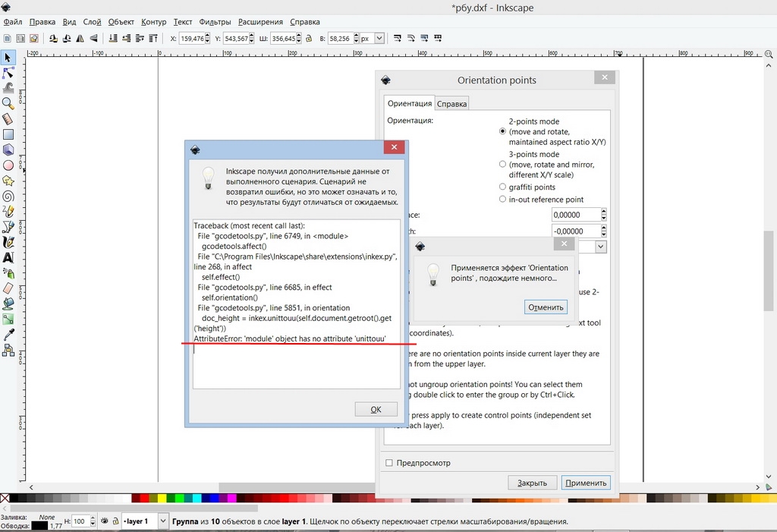
Task: Click the -0,00000 input field
Action: click(x=576, y=231)
